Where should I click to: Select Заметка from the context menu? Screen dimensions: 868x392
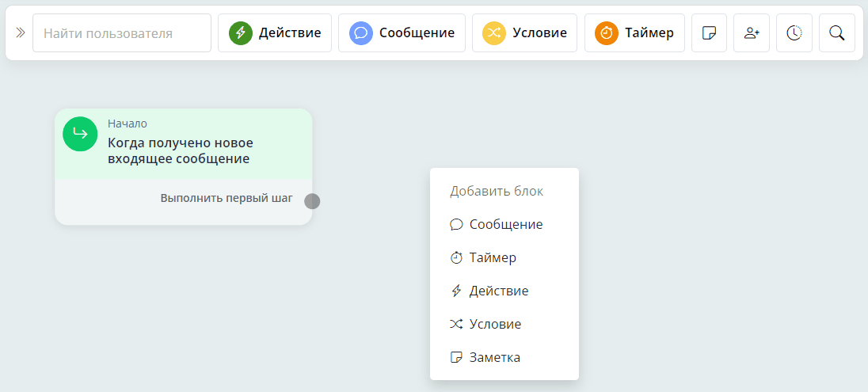click(494, 357)
